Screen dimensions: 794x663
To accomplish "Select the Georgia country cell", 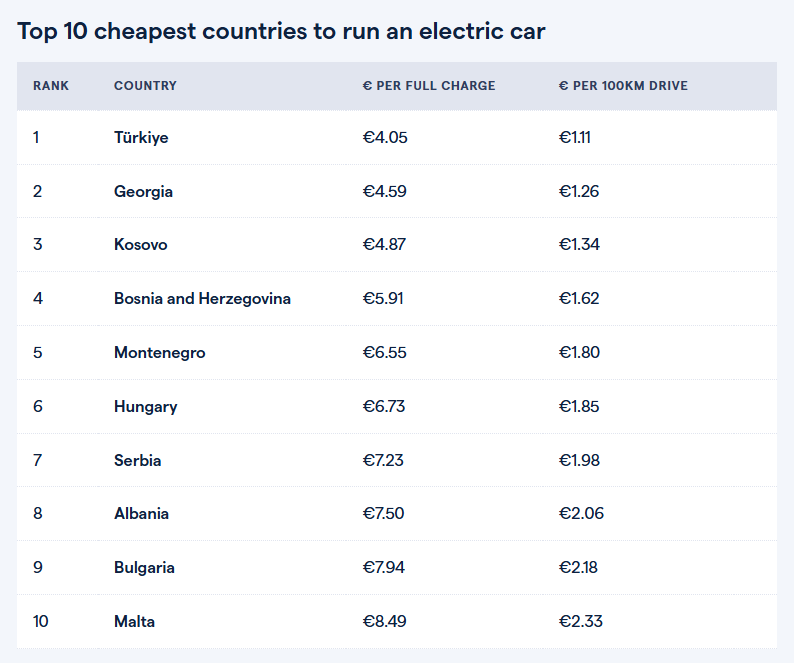I will (x=143, y=191).
